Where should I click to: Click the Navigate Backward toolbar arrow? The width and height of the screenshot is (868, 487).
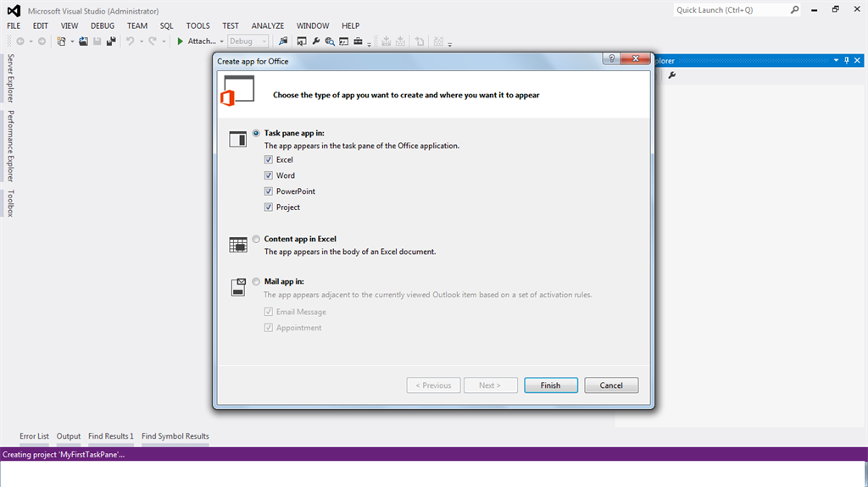click(x=20, y=42)
